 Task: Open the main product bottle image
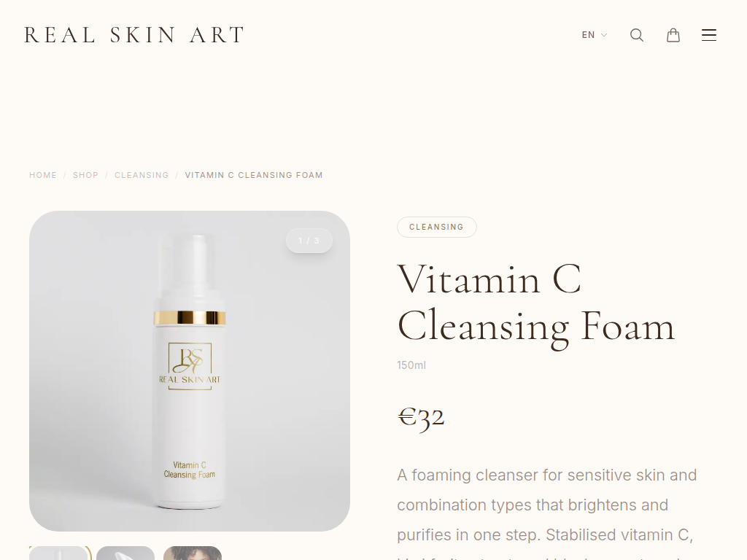click(x=190, y=371)
